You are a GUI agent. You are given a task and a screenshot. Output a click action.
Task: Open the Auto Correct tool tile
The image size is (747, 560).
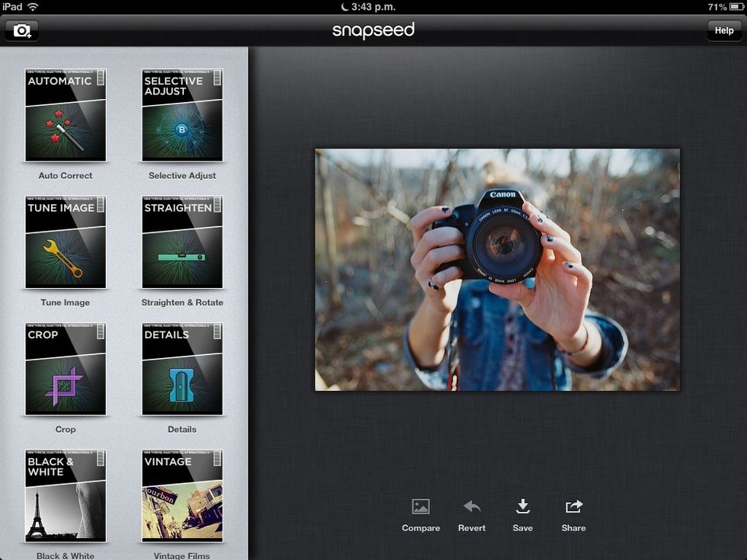click(66, 115)
